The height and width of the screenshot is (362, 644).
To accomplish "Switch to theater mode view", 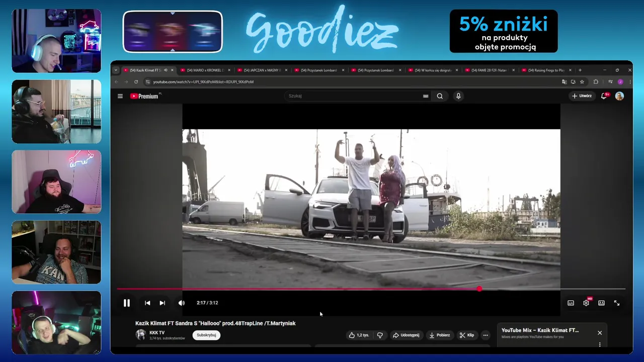I will pyautogui.click(x=601, y=303).
